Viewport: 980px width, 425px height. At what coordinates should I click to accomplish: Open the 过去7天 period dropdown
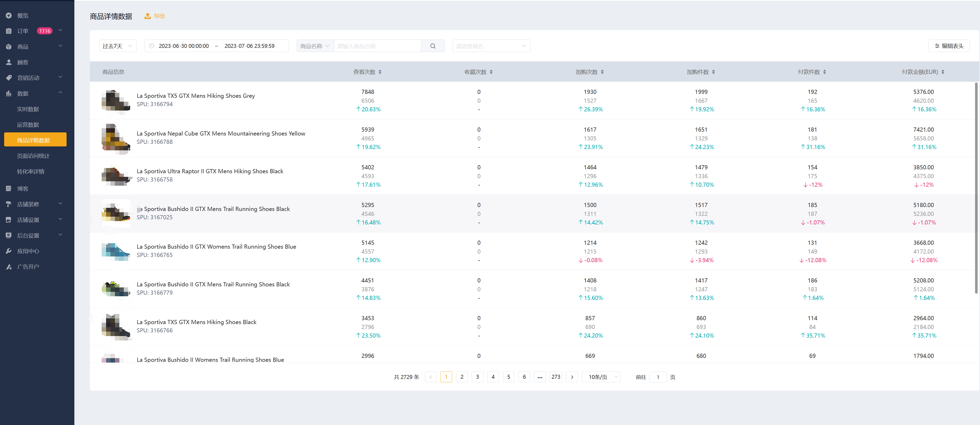click(118, 46)
